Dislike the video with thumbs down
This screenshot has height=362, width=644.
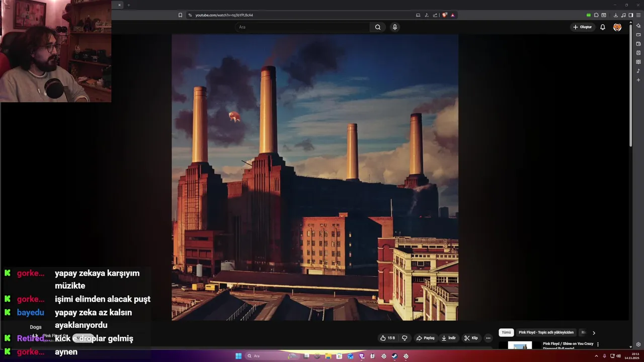click(x=405, y=338)
